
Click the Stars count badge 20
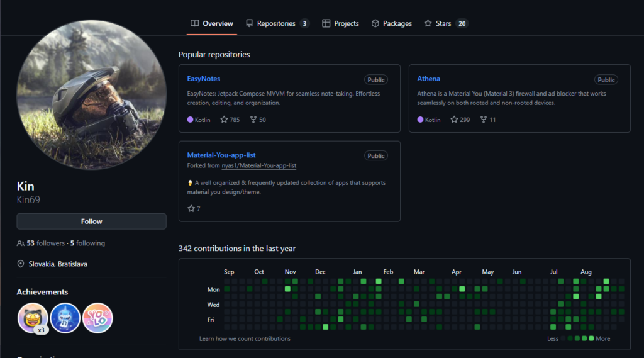click(462, 23)
